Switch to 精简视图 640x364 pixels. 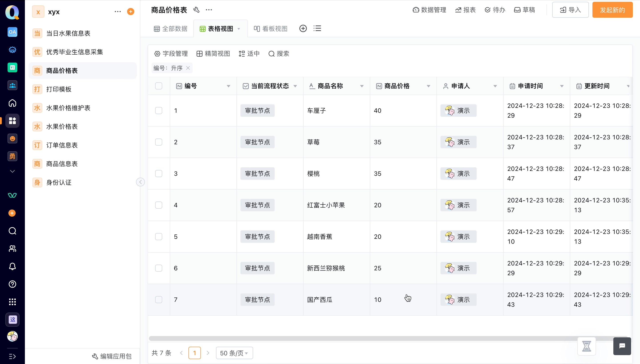[213, 53]
